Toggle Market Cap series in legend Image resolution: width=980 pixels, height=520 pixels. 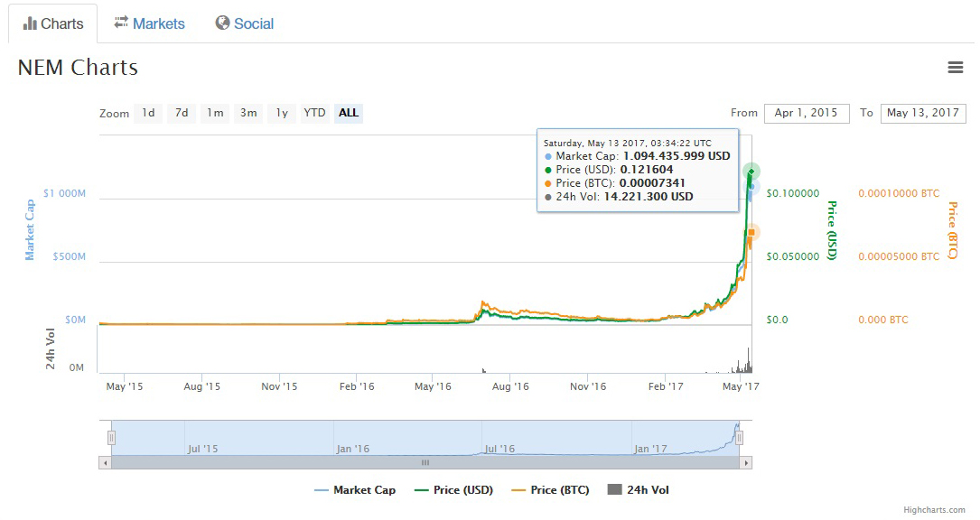[355, 490]
